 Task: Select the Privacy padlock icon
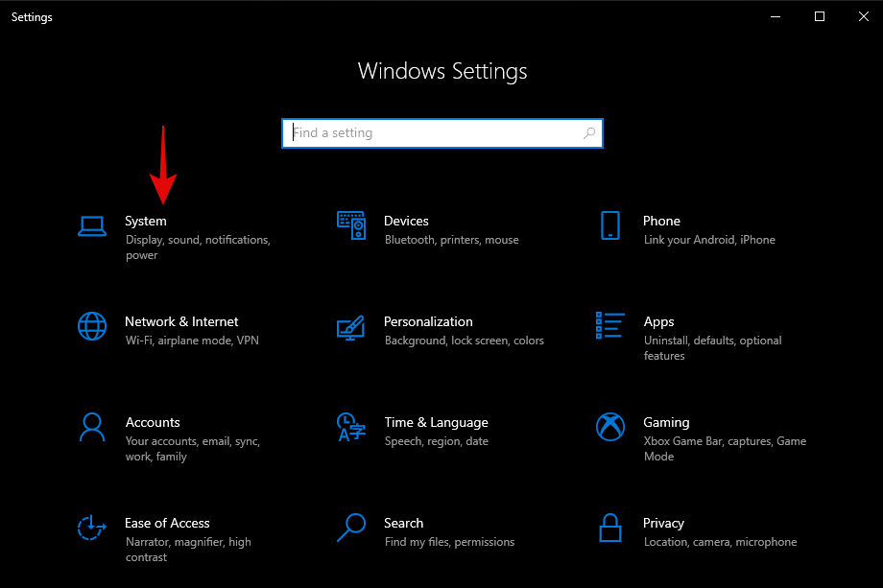[610, 528]
